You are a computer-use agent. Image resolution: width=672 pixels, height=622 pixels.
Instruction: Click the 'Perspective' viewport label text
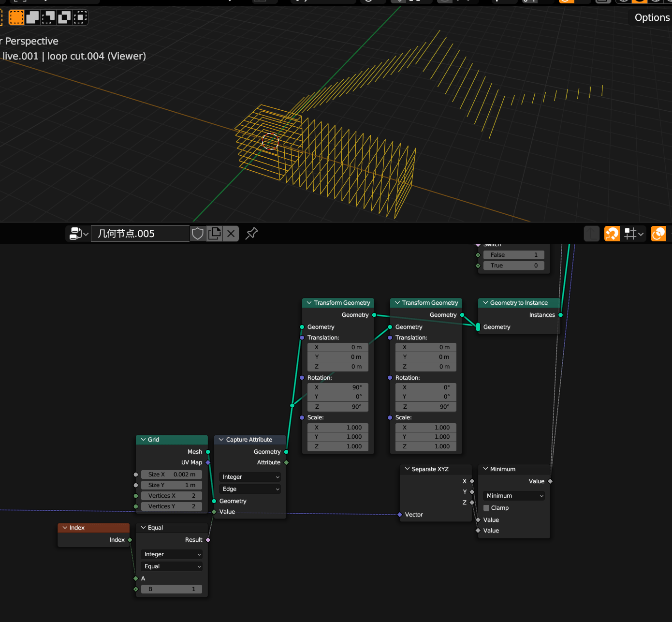pyautogui.click(x=32, y=41)
